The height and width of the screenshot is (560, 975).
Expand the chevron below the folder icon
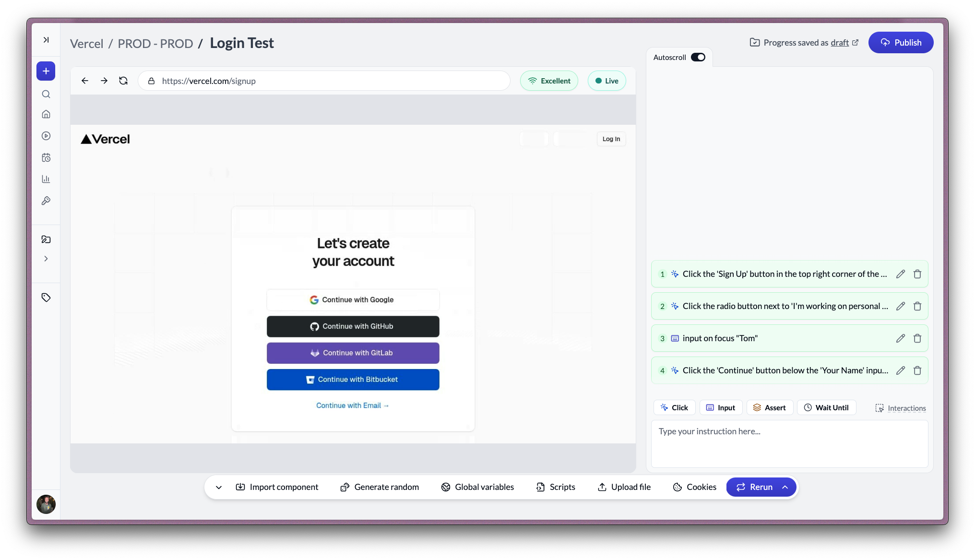pos(46,259)
